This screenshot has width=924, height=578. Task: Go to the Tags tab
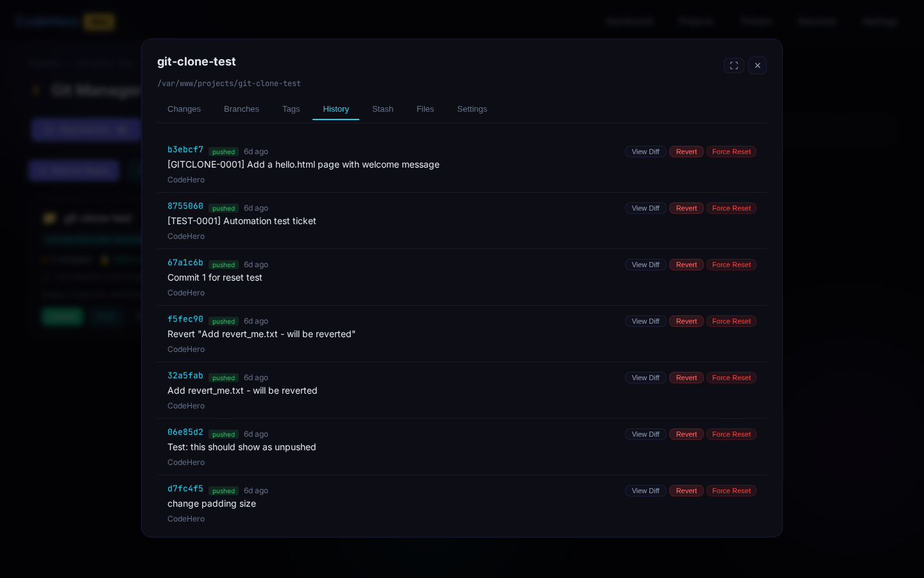click(291, 109)
